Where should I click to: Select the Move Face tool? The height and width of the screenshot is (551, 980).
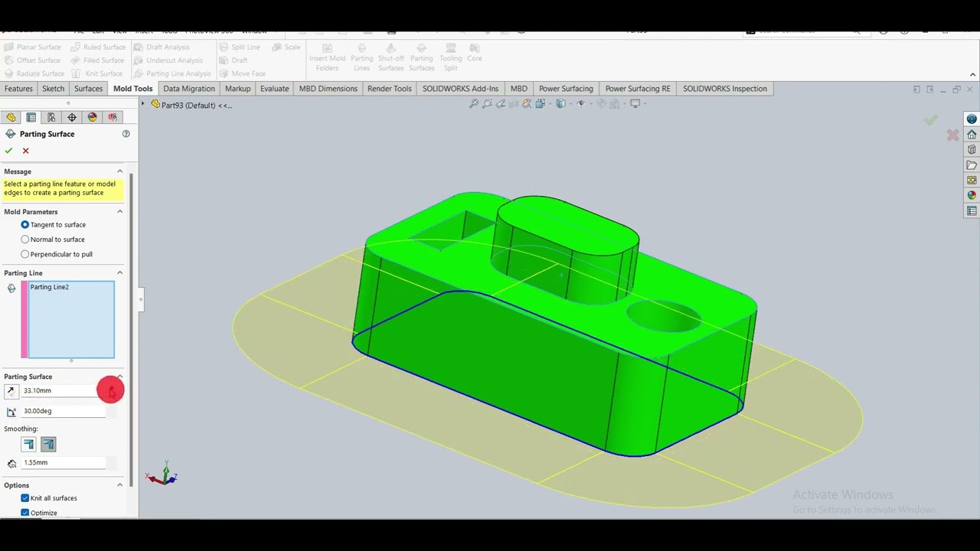[x=243, y=73]
